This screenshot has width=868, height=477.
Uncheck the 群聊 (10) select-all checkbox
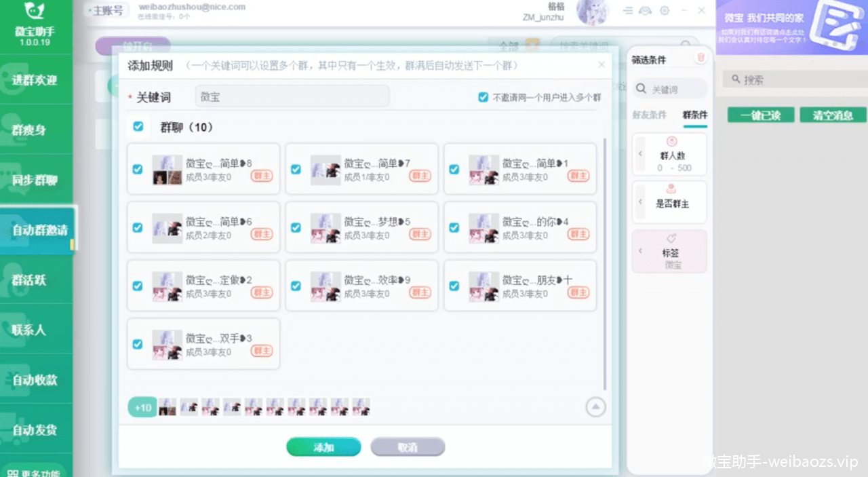138,126
